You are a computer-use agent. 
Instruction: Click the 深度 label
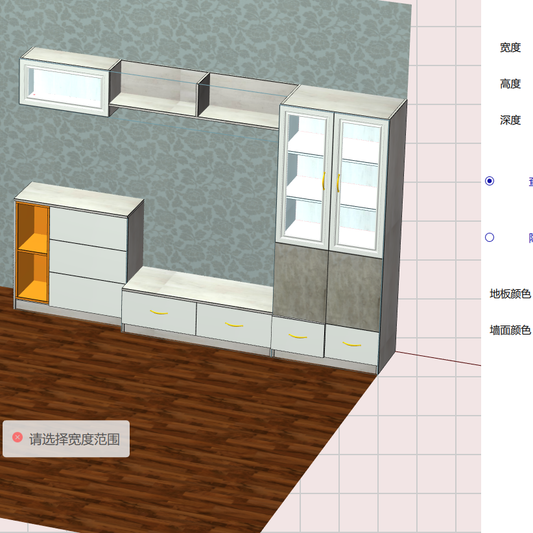coord(510,120)
